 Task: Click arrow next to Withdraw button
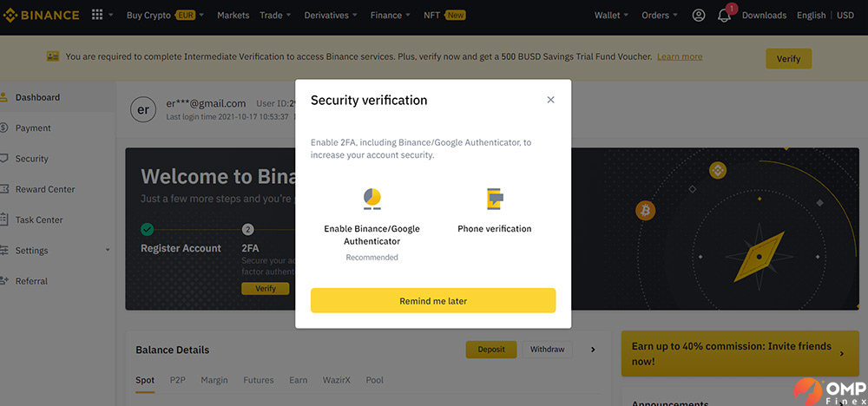coord(593,350)
